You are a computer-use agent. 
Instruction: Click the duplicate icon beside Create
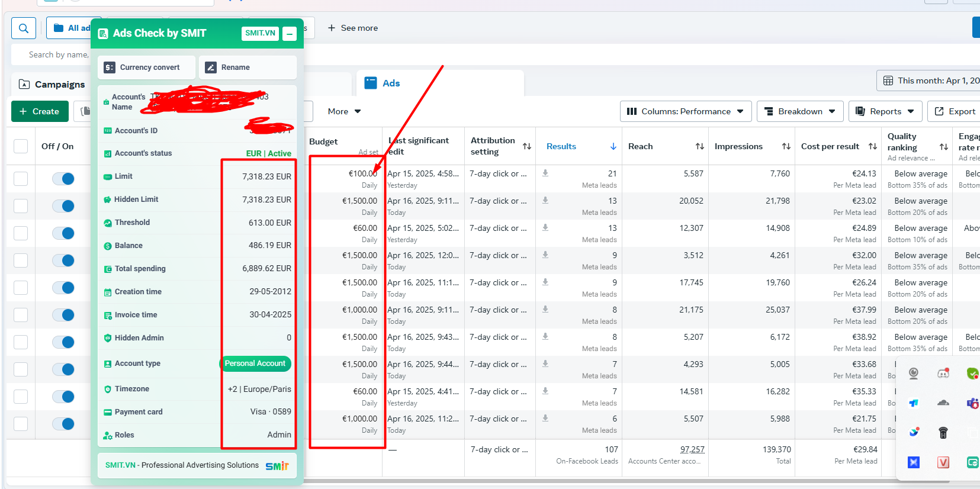85,111
